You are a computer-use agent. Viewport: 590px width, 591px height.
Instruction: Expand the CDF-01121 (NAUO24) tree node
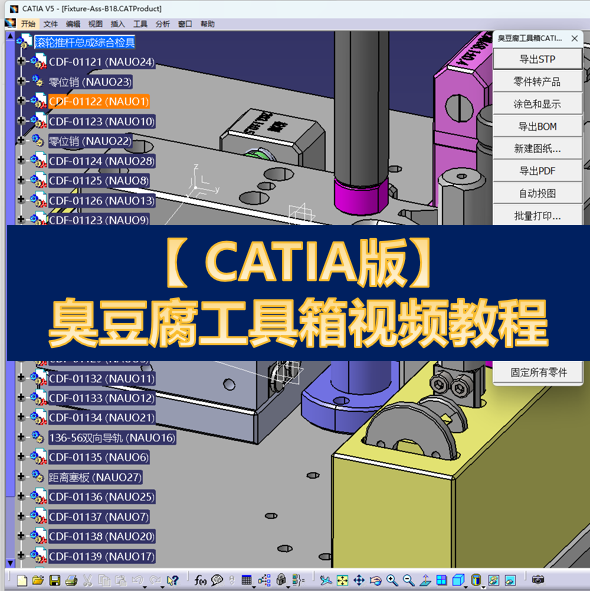pyautogui.click(x=21, y=61)
